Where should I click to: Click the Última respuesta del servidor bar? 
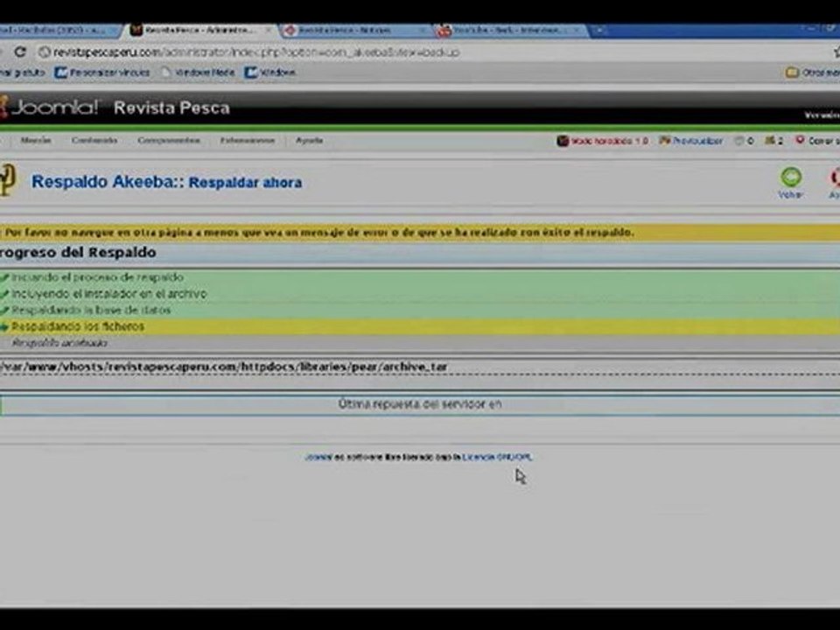pyautogui.click(x=420, y=404)
